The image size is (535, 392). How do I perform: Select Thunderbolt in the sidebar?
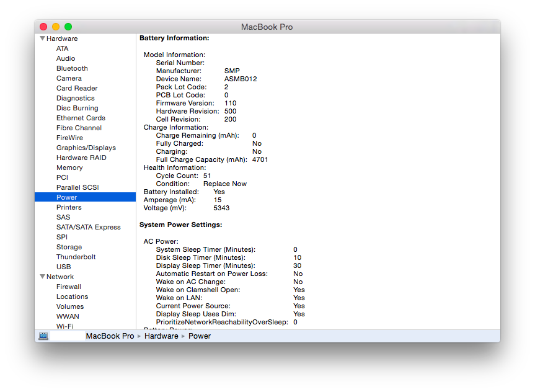[x=76, y=256]
